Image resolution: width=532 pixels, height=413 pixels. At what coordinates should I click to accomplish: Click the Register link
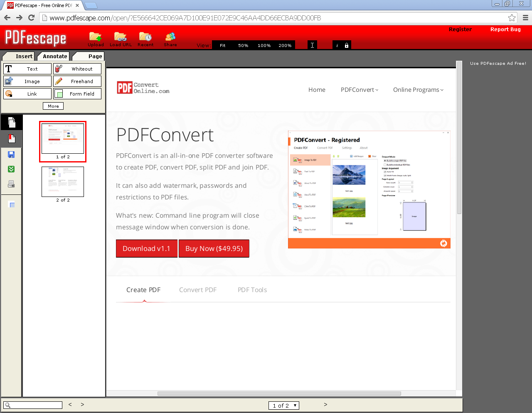[460, 29]
